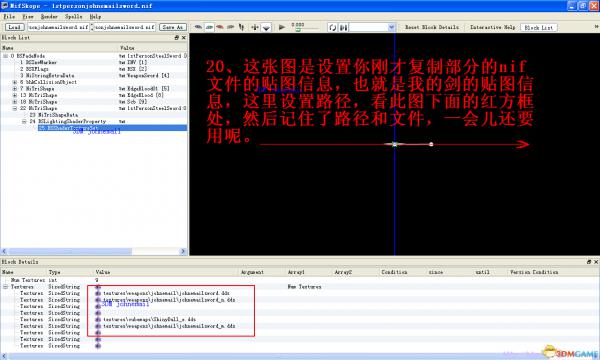Viewport: 600px width, 360px height.
Task: Click texture icon beside johnemailsword_m.dds path
Action: (98, 326)
